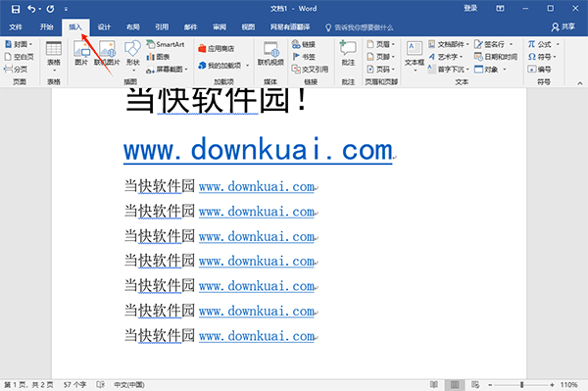The height and width of the screenshot is (391, 588).
Task: Switch to Web Layout view in status bar
Action: point(475,384)
